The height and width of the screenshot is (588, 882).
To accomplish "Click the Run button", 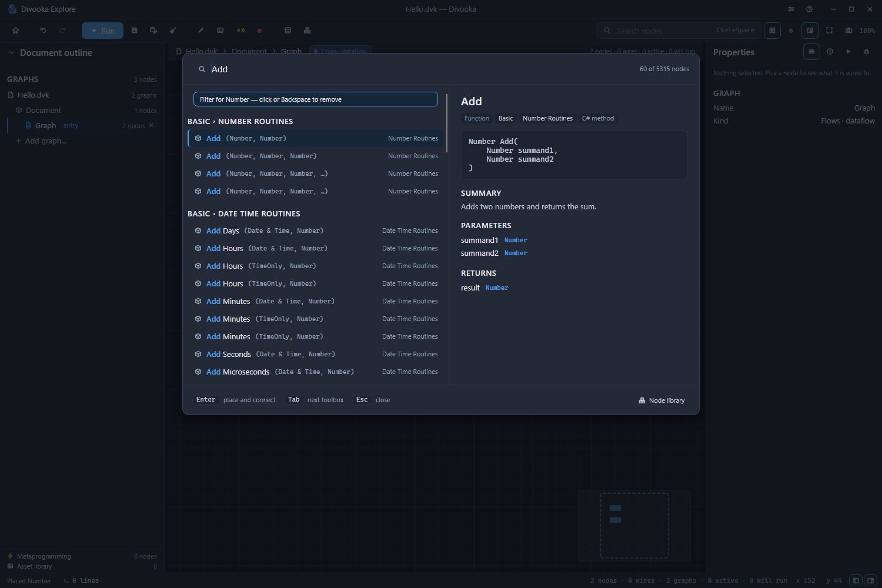I will 102,31.
